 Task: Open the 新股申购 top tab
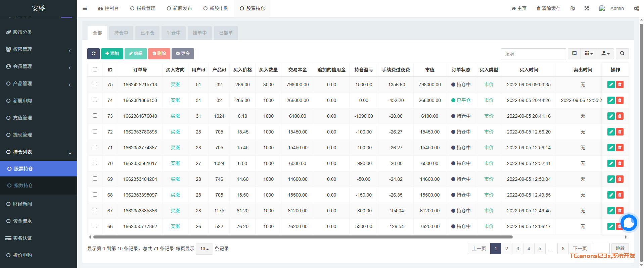[x=216, y=8]
